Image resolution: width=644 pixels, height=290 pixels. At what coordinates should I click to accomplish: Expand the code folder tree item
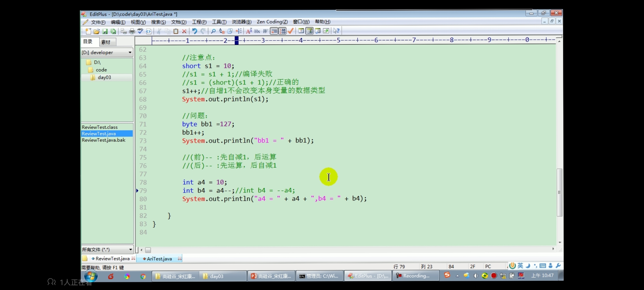[101, 70]
